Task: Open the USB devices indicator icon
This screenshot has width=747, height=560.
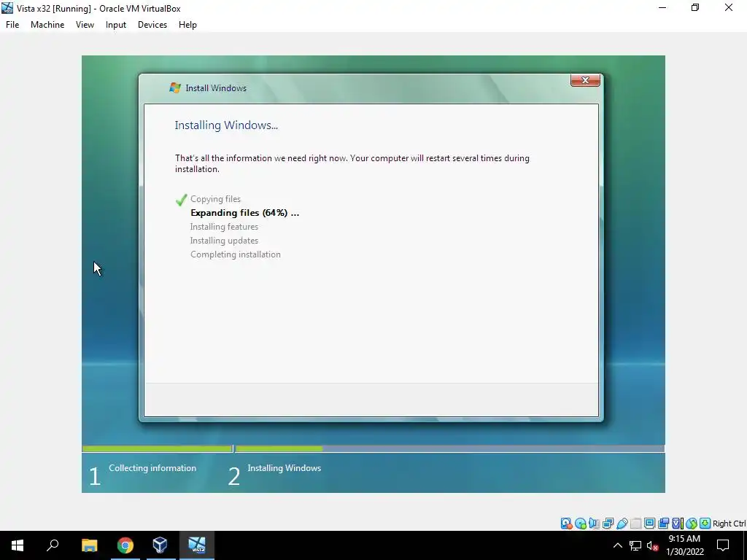Action: tap(622, 524)
